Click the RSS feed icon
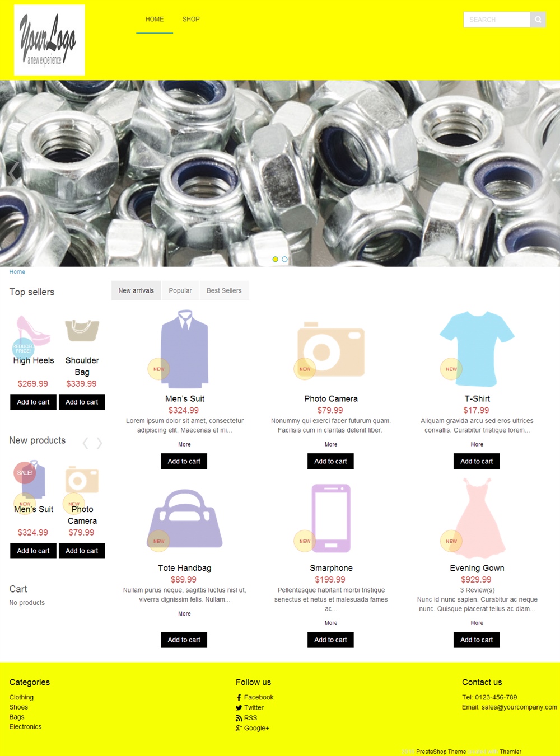 tap(239, 718)
